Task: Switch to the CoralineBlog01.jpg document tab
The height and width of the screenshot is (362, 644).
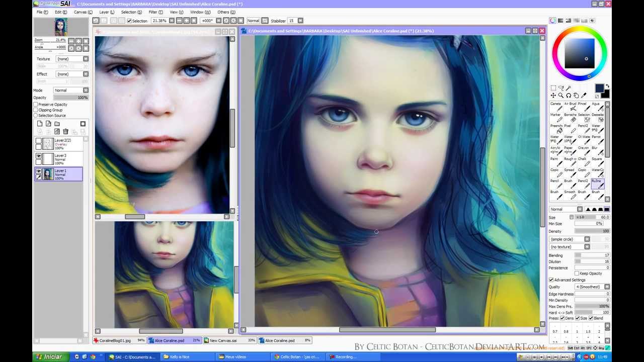Action: tap(119, 340)
